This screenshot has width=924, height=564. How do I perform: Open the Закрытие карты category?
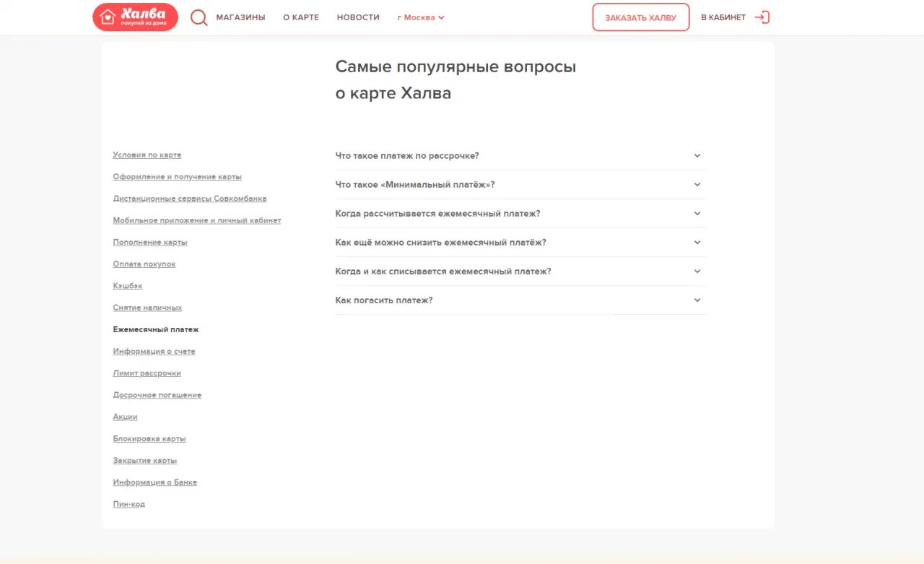point(145,461)
